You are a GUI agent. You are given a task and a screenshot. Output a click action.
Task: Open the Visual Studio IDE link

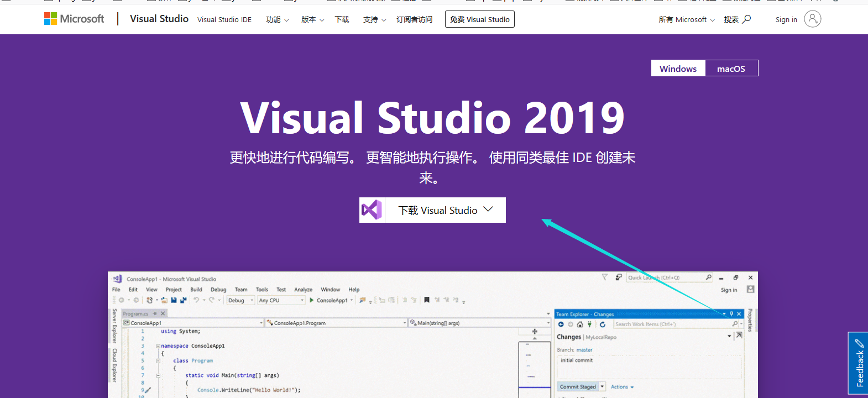[224, 19]
